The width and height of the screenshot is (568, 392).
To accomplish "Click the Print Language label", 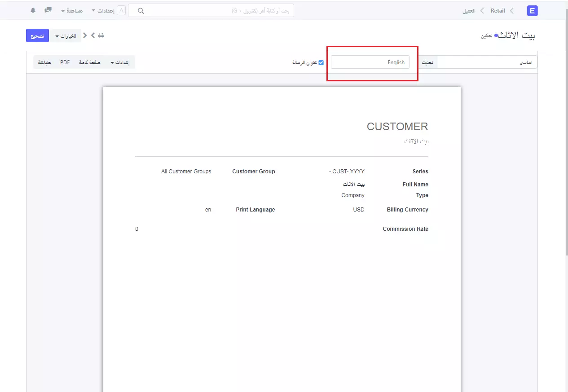I will point(255,210).
